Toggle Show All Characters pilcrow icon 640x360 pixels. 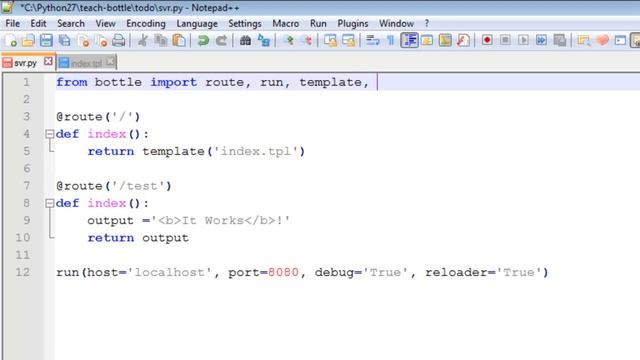click(391, 40)
